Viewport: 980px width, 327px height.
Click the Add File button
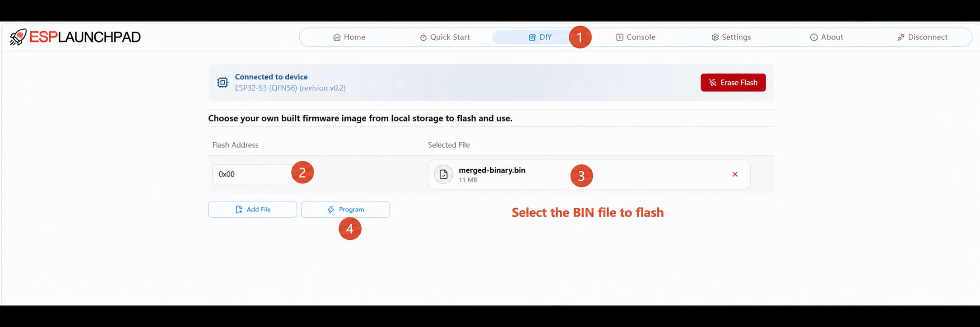(252, 210)
